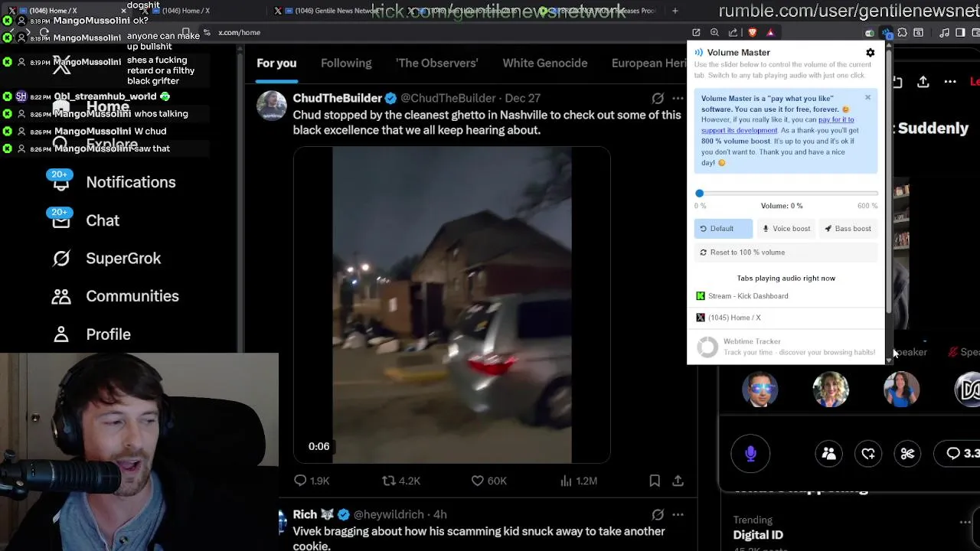Open the Space participants people icon
Image resolution: width=980 pixels, height=551 pixels.
coord(829,454)
